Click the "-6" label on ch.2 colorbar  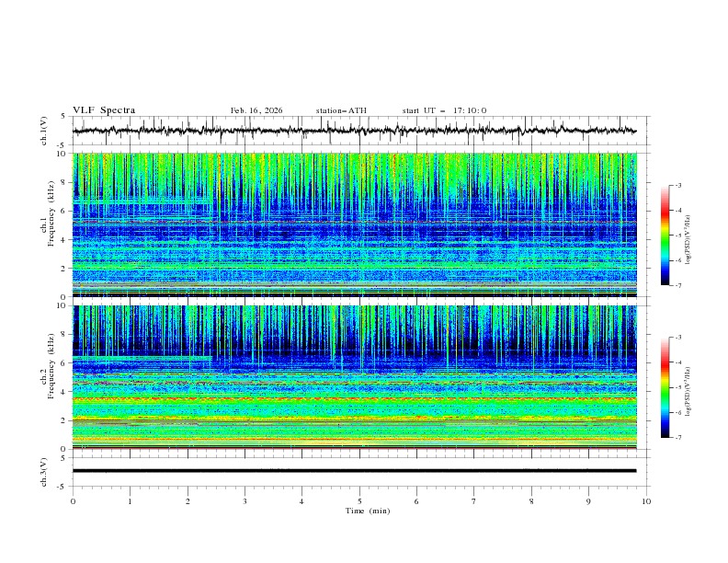click(x=678, y=412)
